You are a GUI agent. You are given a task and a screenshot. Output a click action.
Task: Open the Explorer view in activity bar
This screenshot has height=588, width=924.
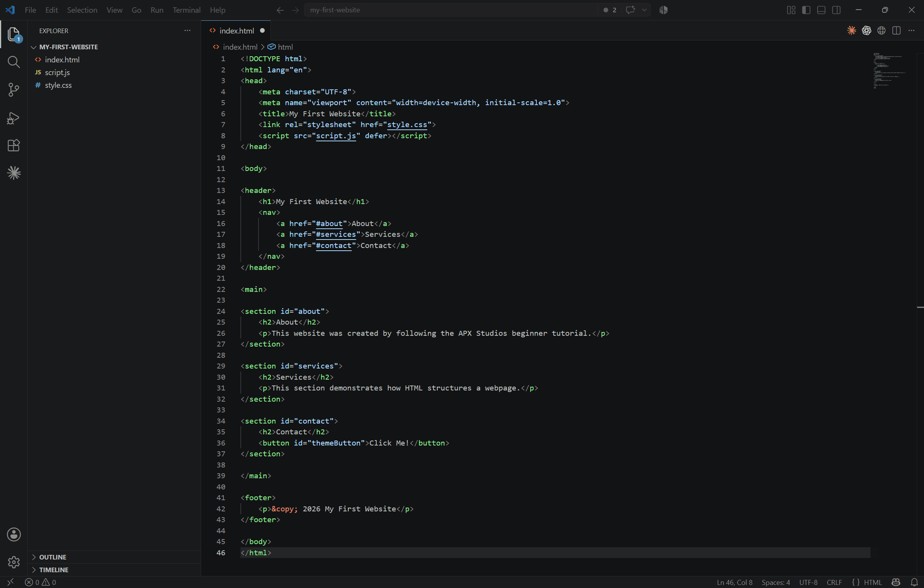point(14,34)
